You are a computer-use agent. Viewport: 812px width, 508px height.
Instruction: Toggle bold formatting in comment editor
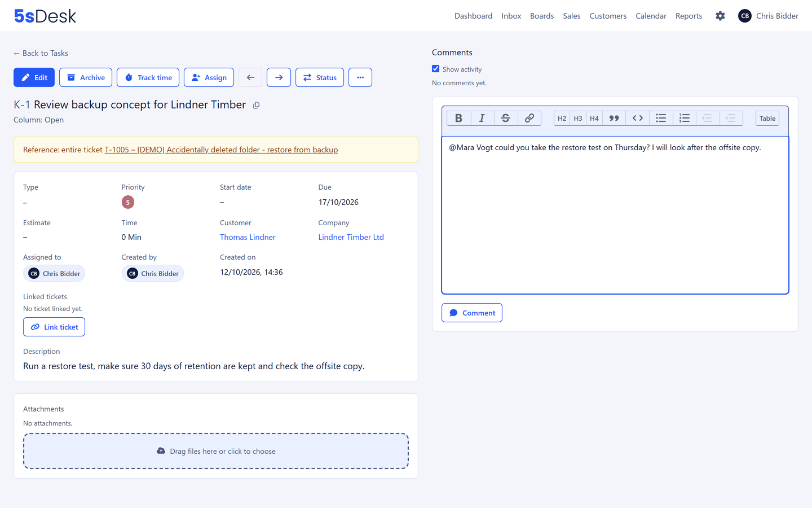pyautogui.click(x=458, y=118)
